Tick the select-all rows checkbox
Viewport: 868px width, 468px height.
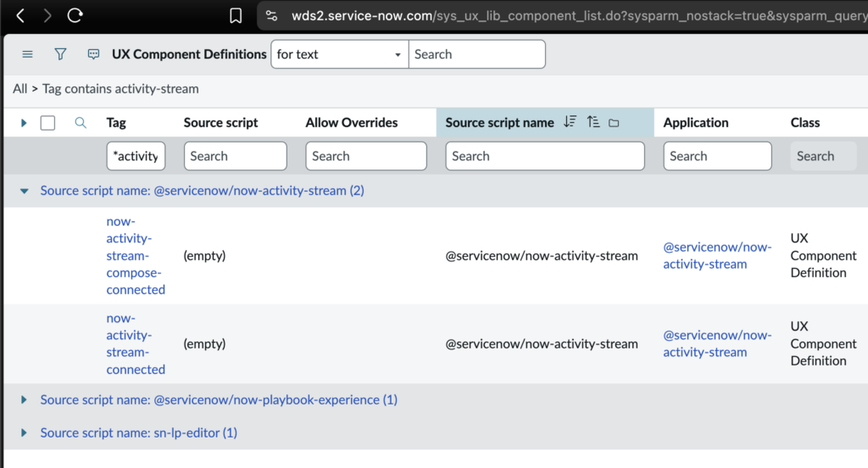[x=48, y=123]
